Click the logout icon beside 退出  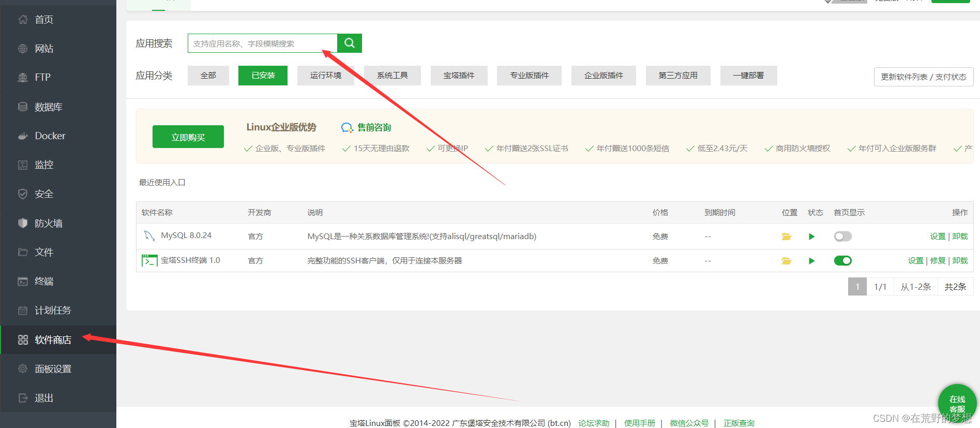click(23, 398)
